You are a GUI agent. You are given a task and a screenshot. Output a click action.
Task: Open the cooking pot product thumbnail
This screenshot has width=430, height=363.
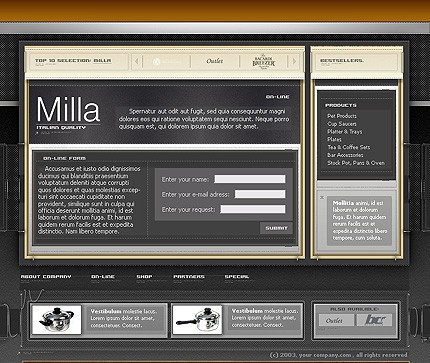point(56,320)
